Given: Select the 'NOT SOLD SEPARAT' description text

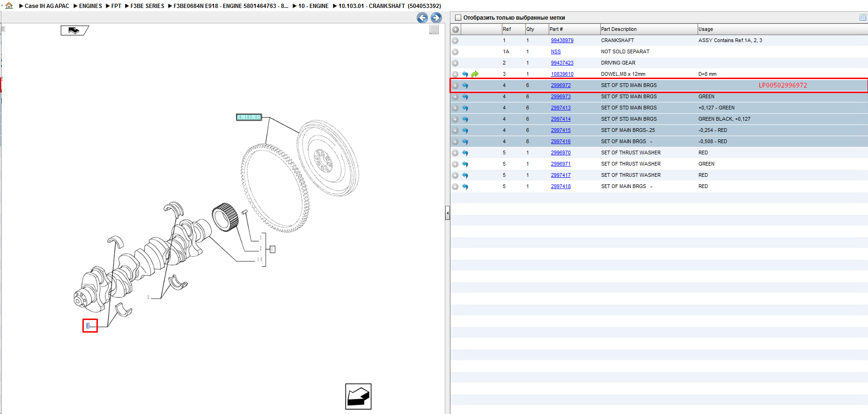Looking at the screenshot, I should pyautogui.click(x=625, y=52).
